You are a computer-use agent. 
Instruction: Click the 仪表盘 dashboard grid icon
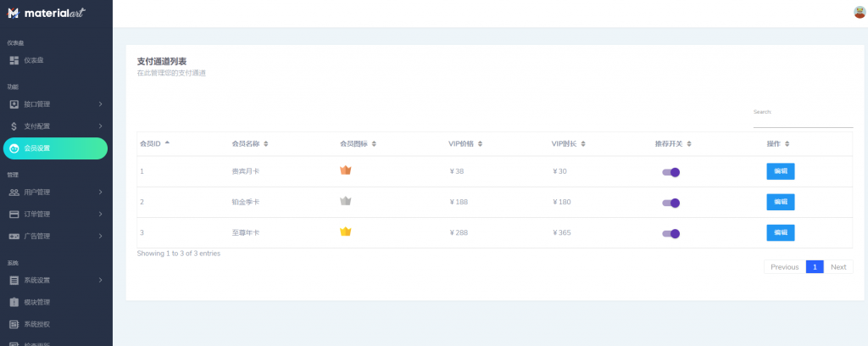pos(14,60)
